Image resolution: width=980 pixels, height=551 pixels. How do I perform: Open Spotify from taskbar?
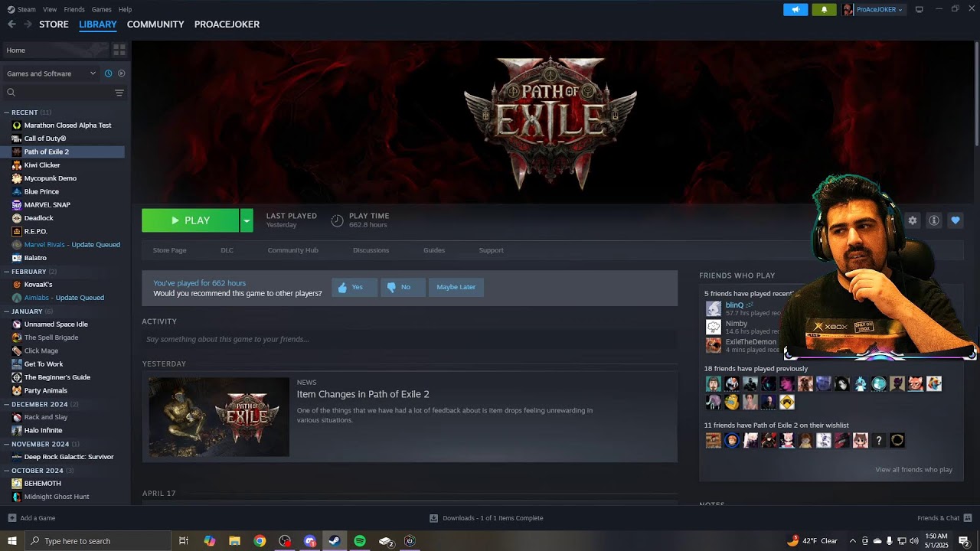360,541
